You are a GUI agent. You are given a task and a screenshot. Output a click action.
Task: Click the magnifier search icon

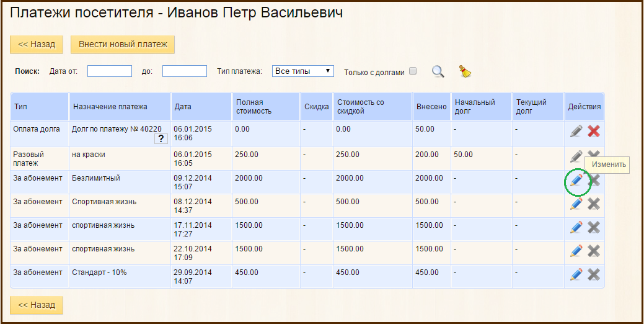(438, 71)
